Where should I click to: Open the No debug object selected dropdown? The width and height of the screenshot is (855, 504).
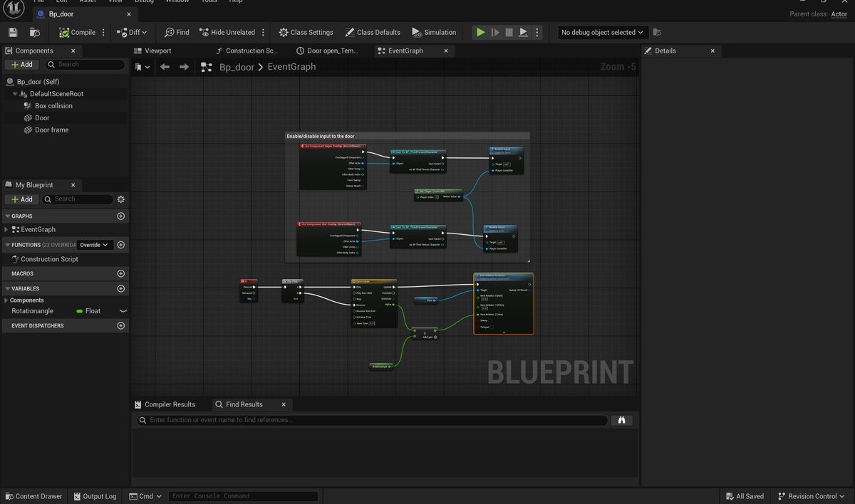(x=599, y=31)
